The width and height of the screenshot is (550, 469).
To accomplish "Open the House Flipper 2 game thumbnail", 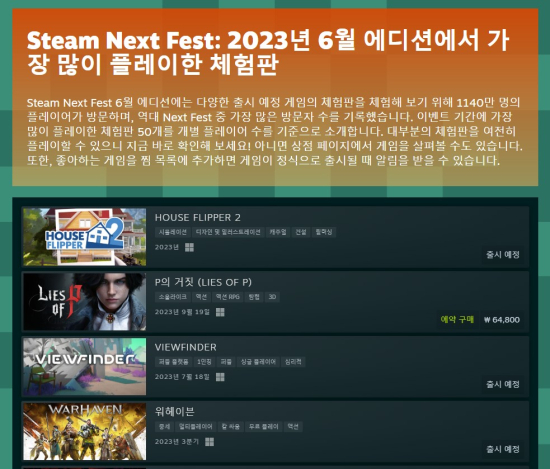I will [85, 237].
